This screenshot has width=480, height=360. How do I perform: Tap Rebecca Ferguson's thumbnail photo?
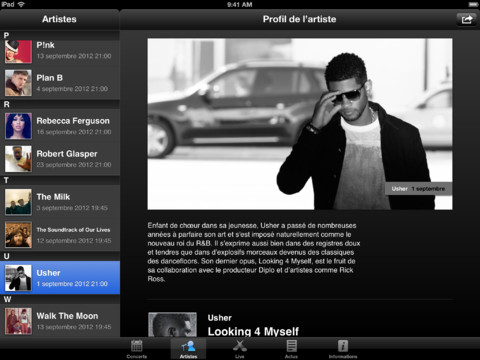coord(18,126)
